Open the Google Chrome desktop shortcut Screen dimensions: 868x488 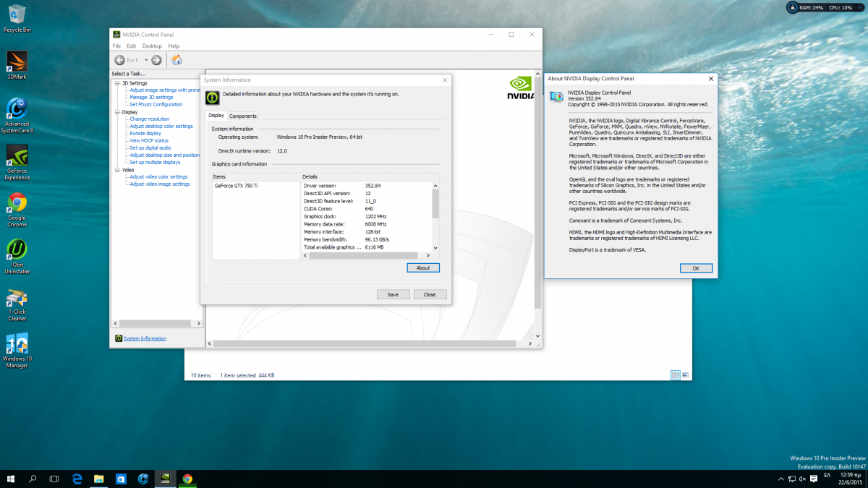click(x=17, y=210)
